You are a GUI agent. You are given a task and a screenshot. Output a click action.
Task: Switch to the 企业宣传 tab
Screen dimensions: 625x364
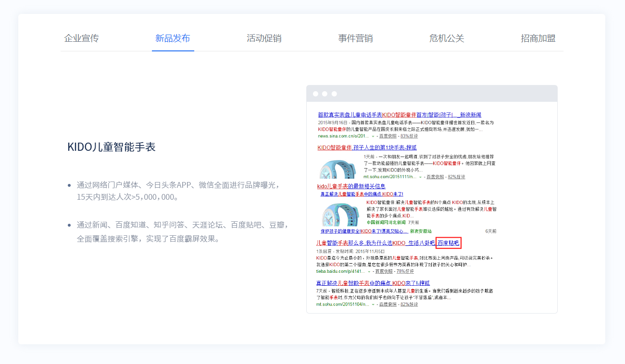point(82,38)
